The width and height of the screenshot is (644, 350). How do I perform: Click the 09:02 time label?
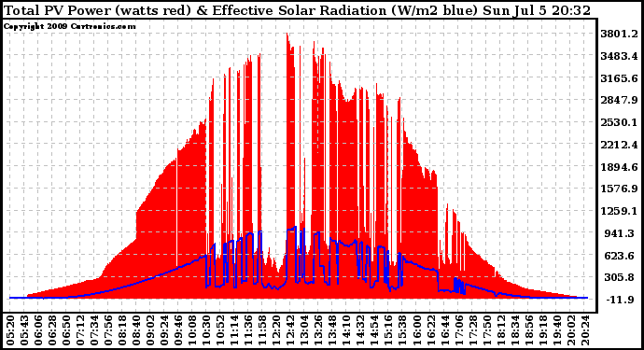[x=150, y=330]
